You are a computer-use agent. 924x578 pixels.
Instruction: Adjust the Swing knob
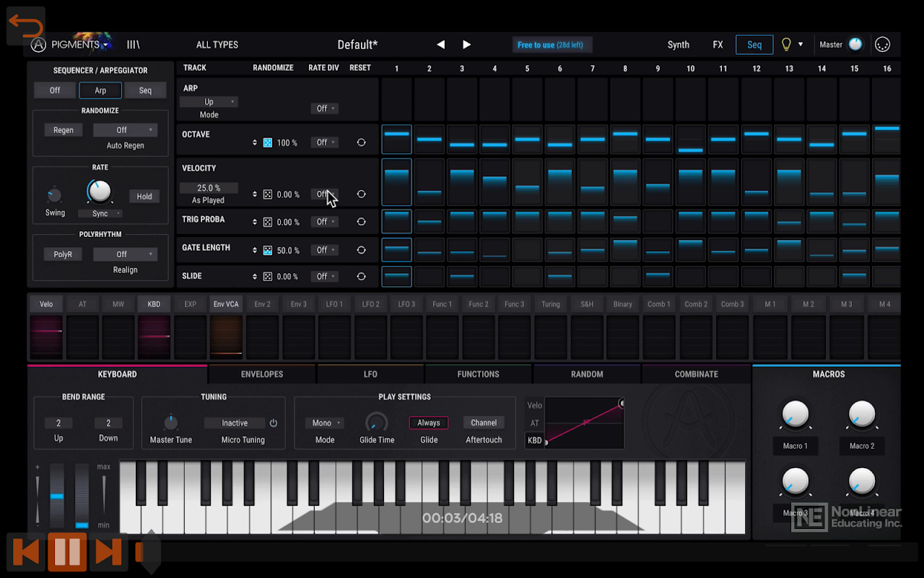[54, 195]
